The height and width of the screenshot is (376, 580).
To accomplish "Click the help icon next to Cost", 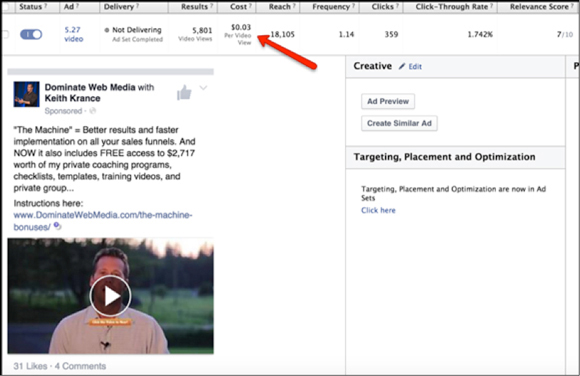I will [250, 6].
